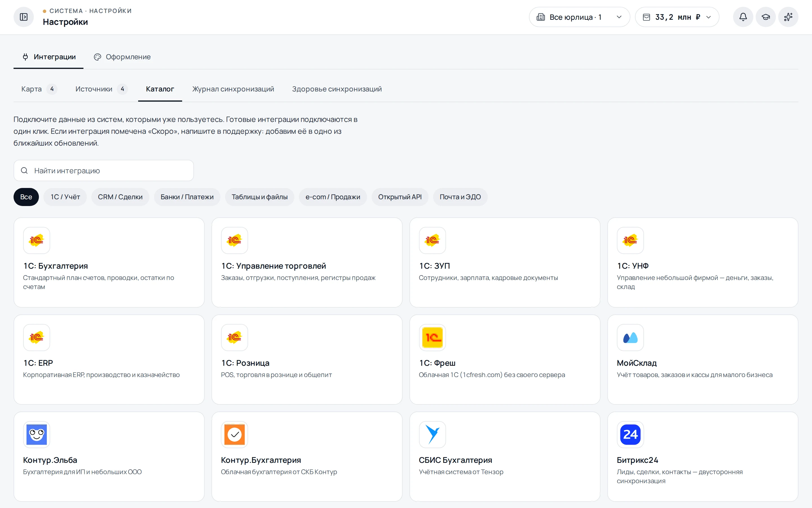Click the 1С: ЗУП logo icon
The width and height of the screenshot is (812, 508).
coord(433,240)
